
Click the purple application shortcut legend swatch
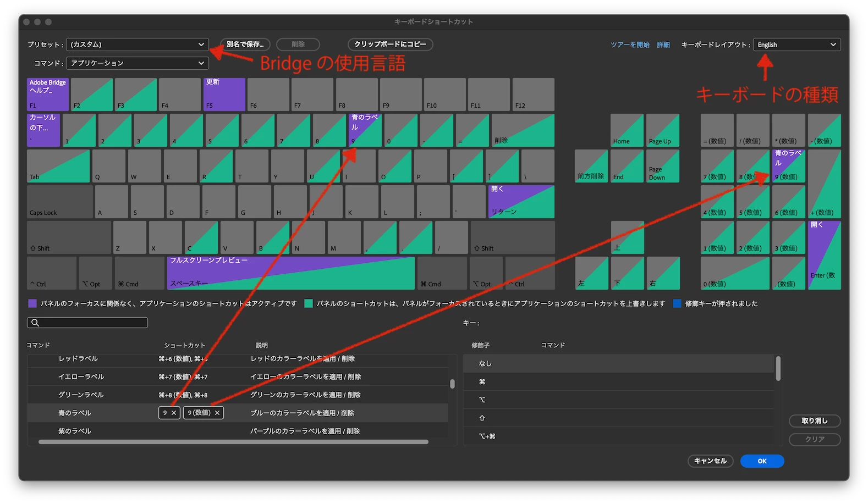click(x=32, y=303)
